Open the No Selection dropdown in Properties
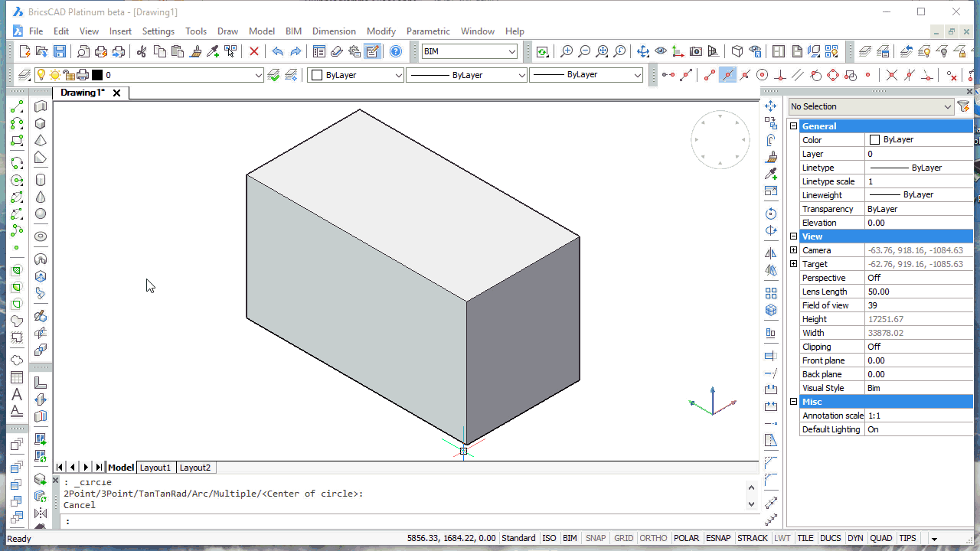This screenshot has height=551, width=980. [871, 106]
